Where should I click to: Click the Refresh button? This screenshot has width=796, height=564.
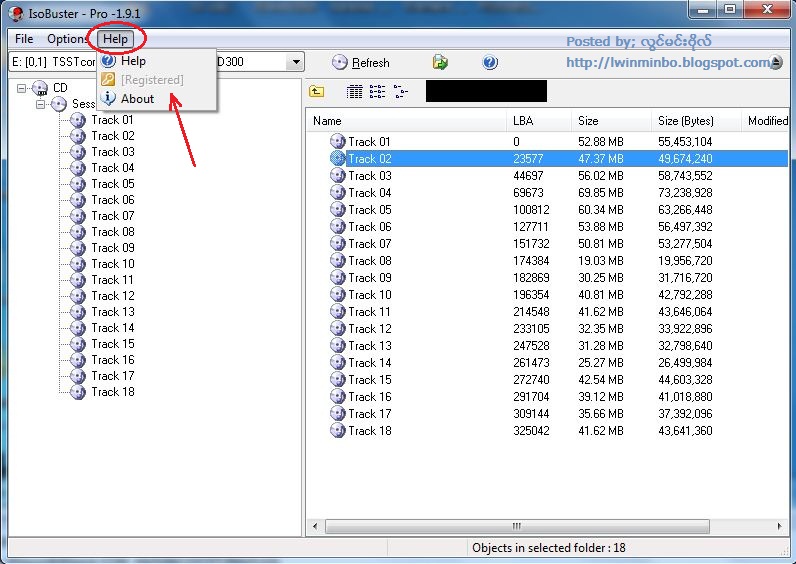pos(361,62)
